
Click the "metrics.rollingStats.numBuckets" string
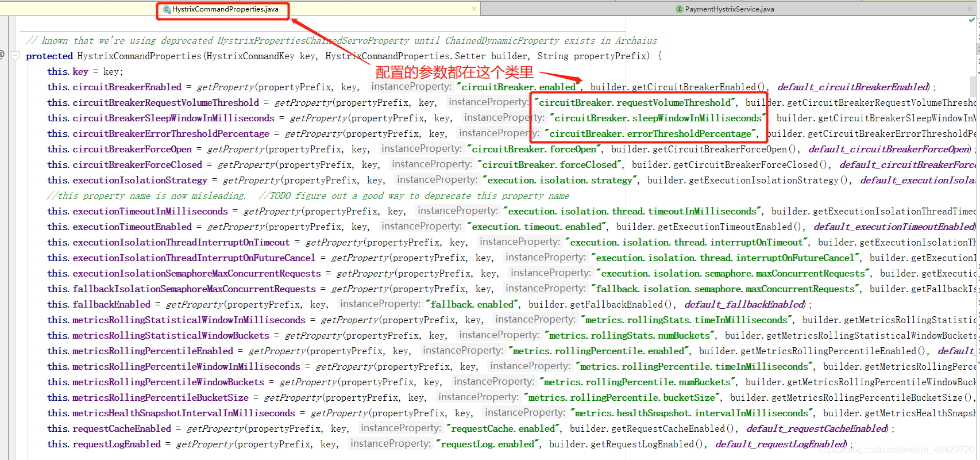[630, 335]
